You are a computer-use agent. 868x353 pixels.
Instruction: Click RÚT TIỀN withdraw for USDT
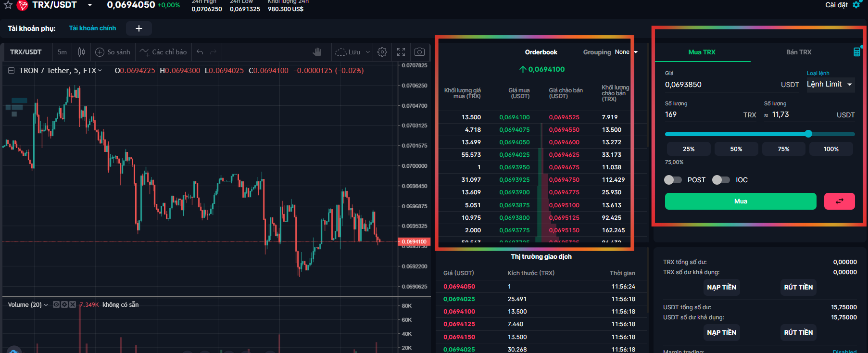[x=798, y=332]
